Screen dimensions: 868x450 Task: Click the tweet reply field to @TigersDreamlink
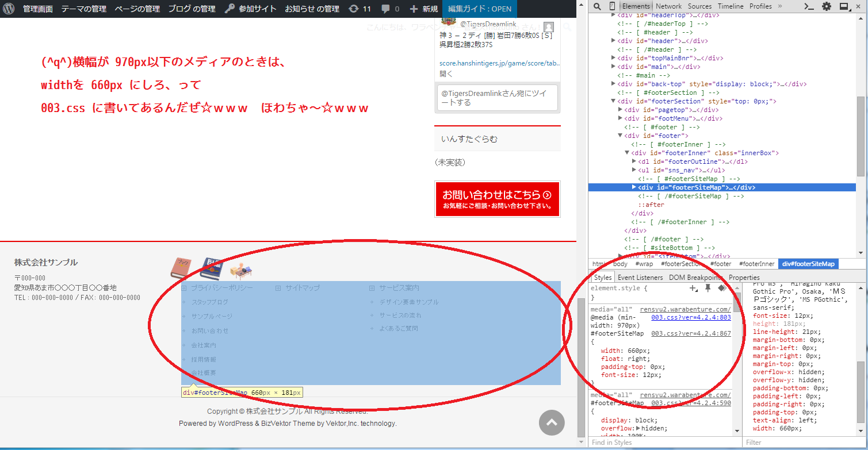click(x=498, y=98)
